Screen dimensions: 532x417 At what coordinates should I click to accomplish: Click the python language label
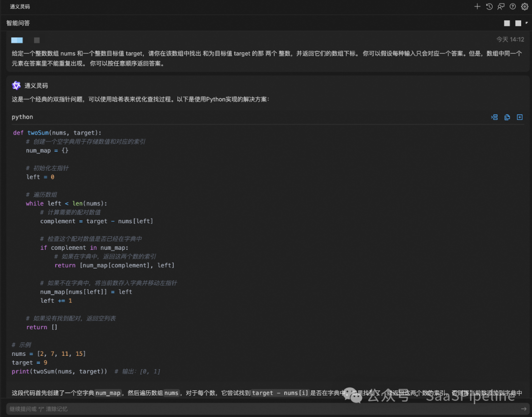22,117
